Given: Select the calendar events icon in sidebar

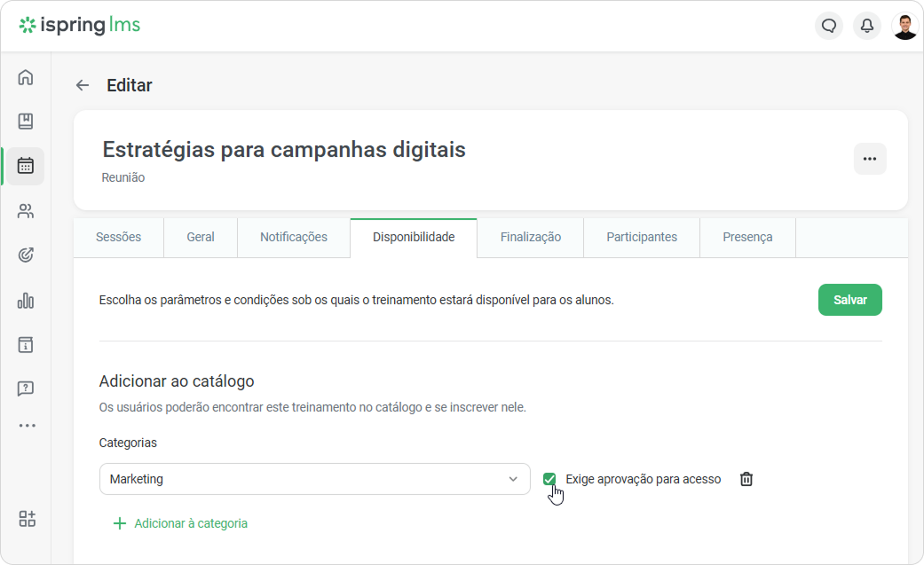Looking at the screenshot, I should coord(26,166).
